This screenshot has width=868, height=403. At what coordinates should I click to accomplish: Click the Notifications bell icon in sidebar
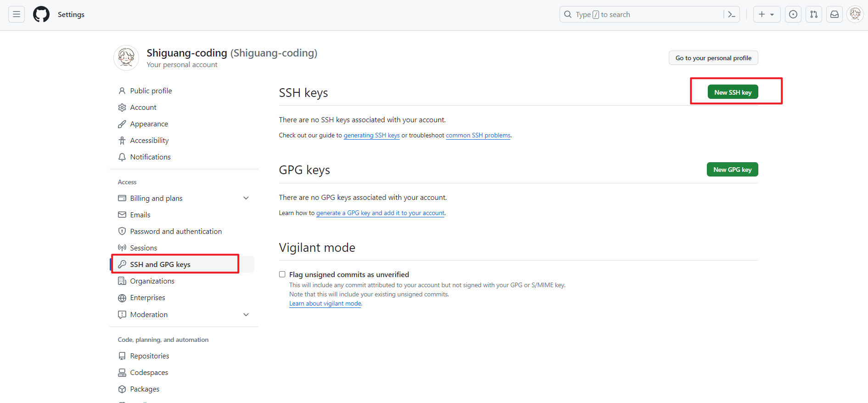point(122,157)
